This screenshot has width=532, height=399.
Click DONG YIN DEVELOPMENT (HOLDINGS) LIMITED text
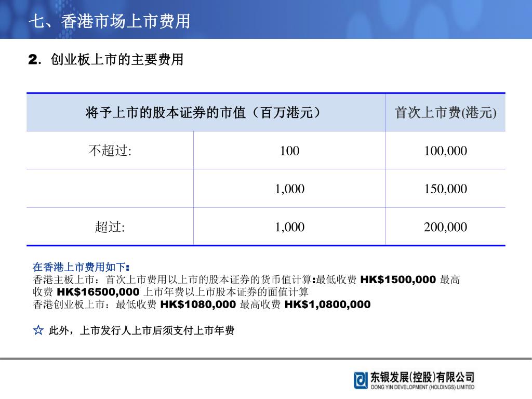(x=422, y=387)
